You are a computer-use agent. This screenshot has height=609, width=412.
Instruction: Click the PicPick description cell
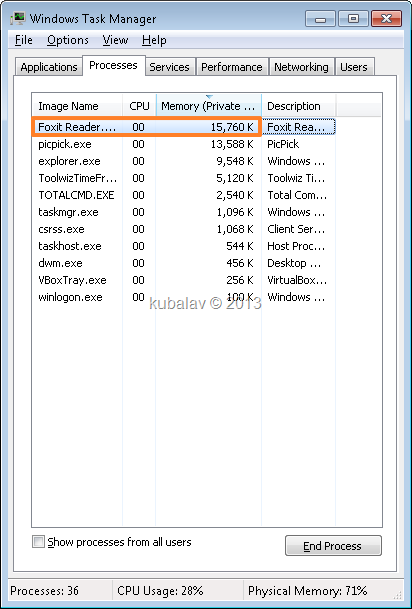click(x=283, y=144)
